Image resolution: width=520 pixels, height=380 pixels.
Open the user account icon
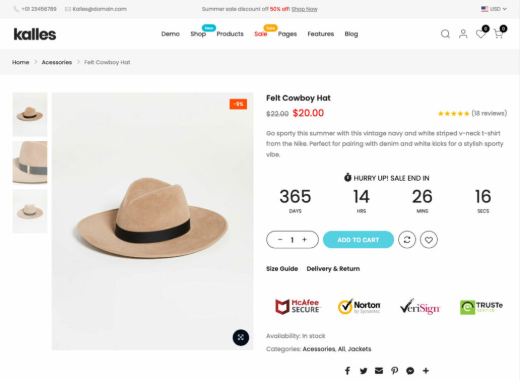pos(463,34)
